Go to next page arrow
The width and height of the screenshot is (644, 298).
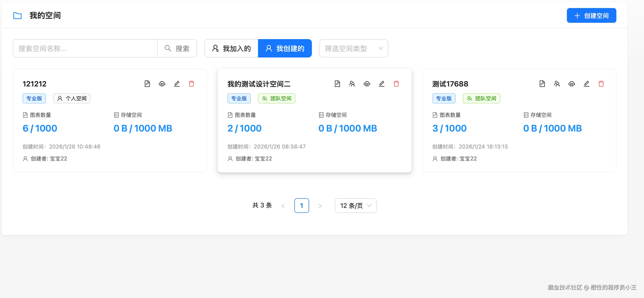[320, 206]
